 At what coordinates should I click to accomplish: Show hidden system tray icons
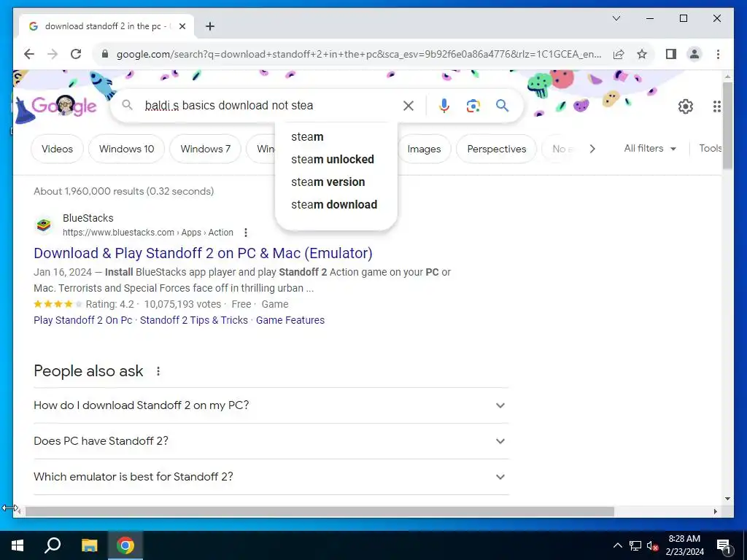617,545
